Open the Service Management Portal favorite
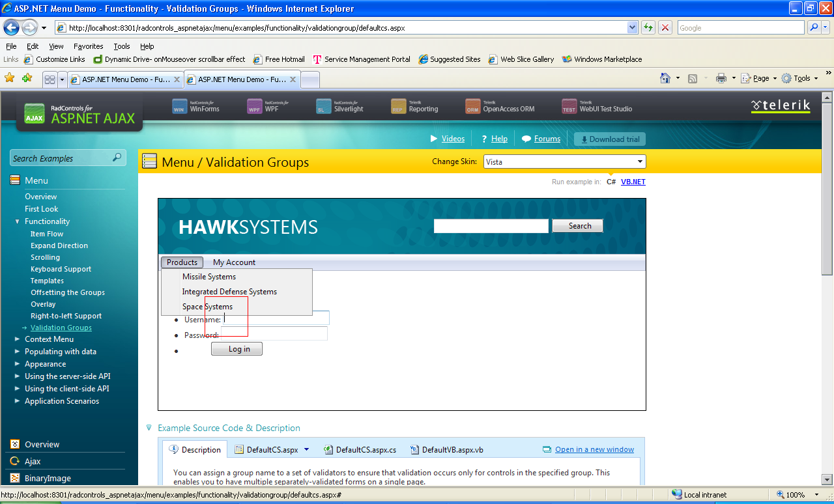This screenshot has height=504, width=834. (362, 59)
